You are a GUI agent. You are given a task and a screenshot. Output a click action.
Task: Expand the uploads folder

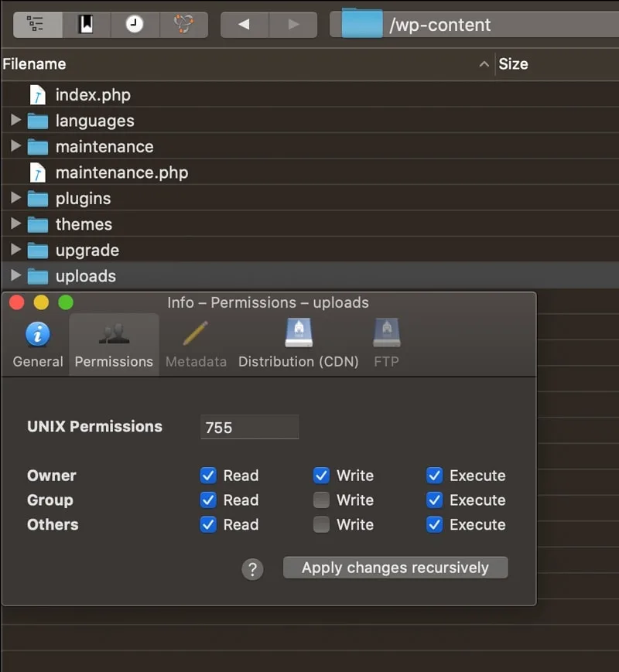(15, 276)
